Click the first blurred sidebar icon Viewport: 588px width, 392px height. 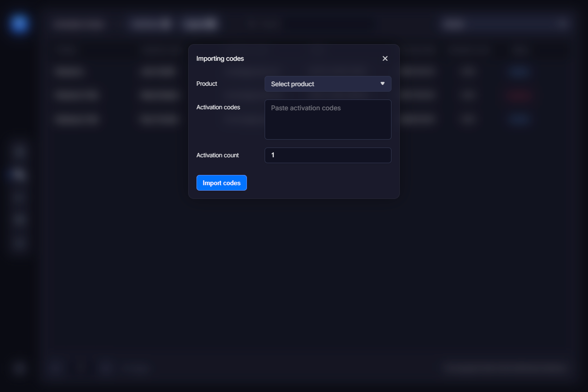click(x=20, y=151)
